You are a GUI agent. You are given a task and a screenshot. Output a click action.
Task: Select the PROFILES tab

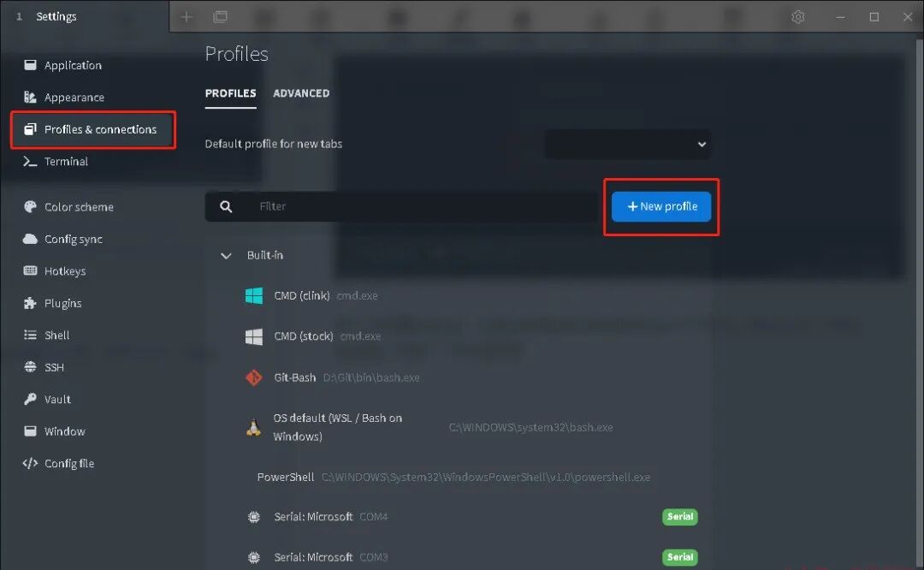point(230,93)
